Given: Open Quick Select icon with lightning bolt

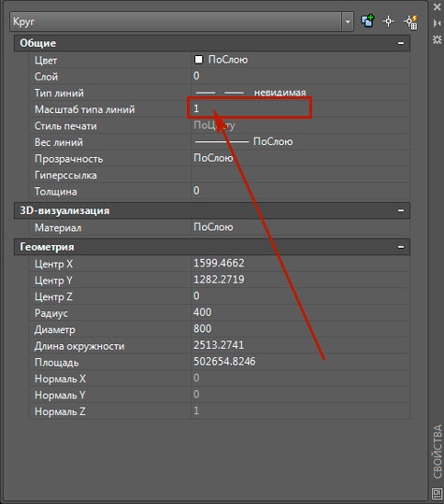Looking at the screenshot, I should [x=410, y=22].
